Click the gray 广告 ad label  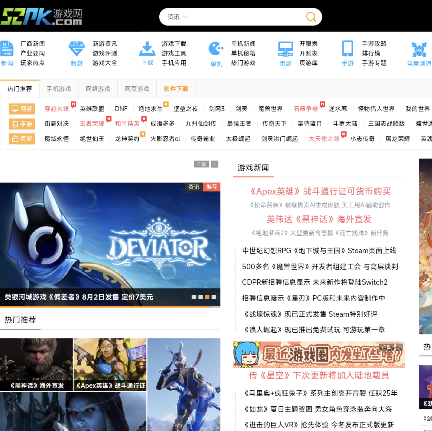[x=201, y=164]
